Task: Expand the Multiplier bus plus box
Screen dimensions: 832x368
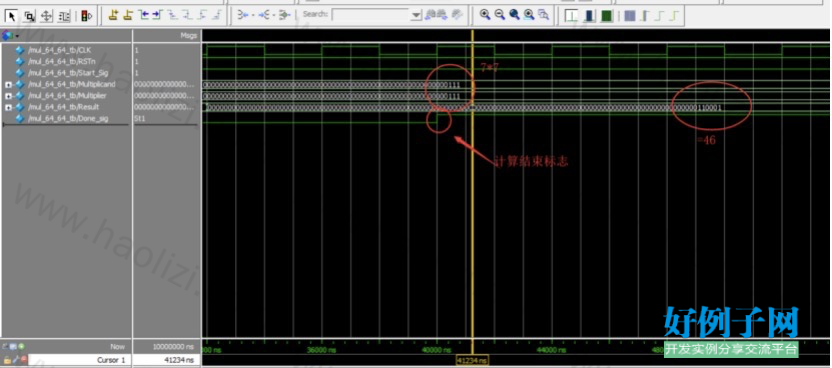Action: coord(8,96)
